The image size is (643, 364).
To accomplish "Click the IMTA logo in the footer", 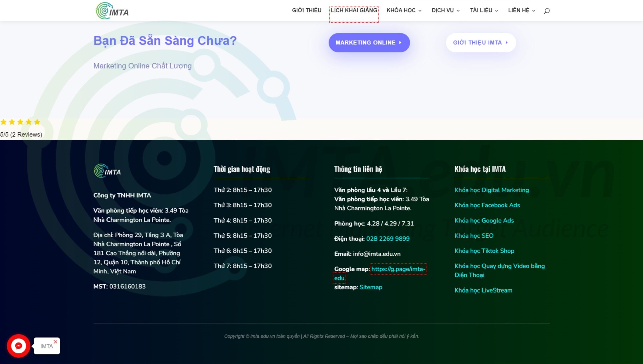I will [107, 171].
